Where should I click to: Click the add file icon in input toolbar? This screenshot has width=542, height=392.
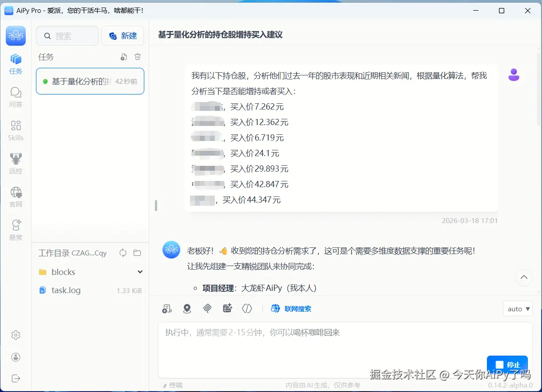[x=167, y=309]
